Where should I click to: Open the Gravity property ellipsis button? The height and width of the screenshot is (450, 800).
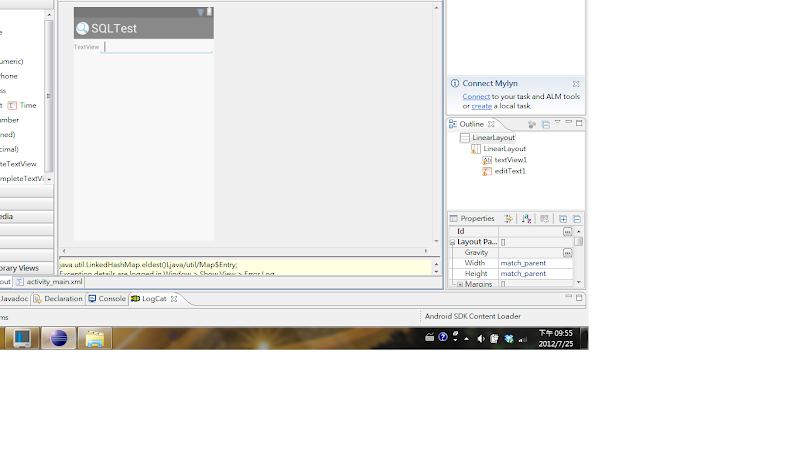coord(567,253)
